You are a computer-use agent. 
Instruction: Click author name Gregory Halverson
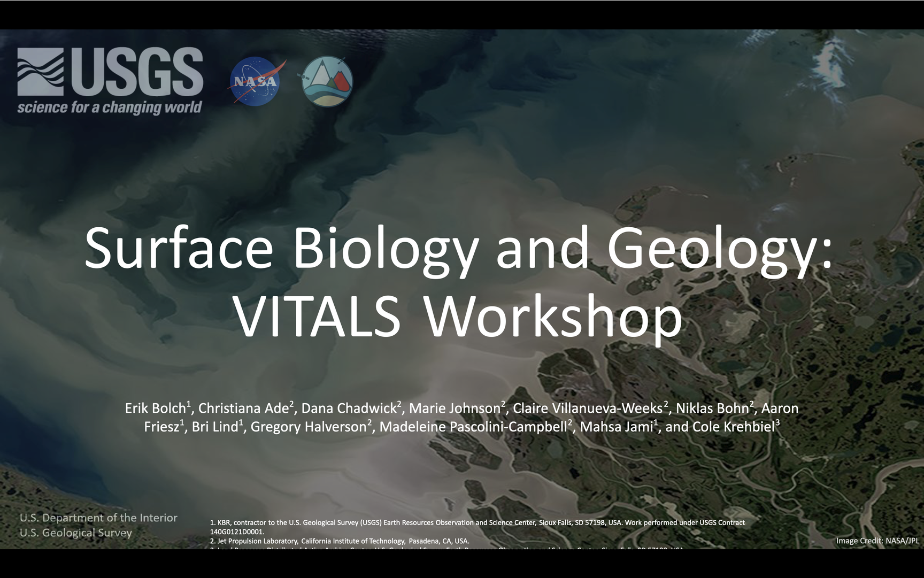(309, 427)
